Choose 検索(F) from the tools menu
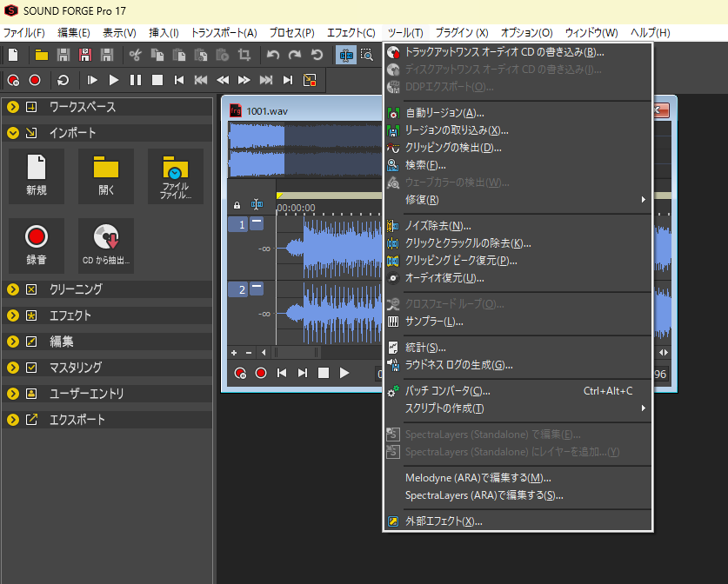The height and width of the screenshot is (584, 728). tap(518, 165)
